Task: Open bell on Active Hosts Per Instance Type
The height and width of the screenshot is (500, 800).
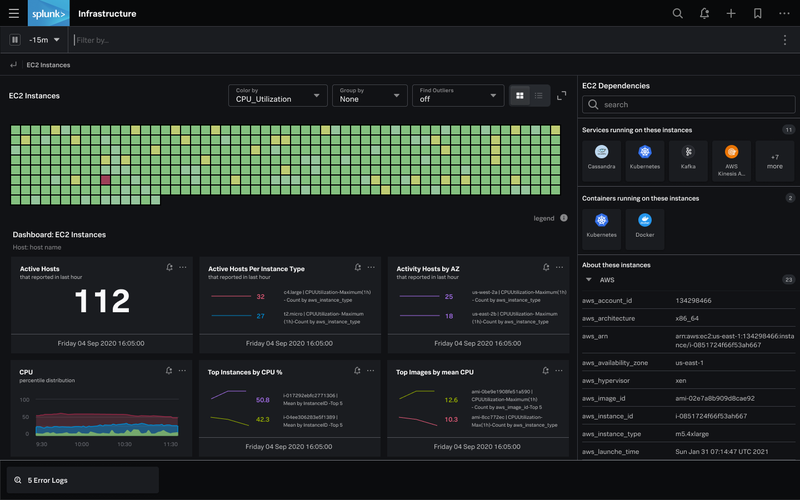Action: [358, 267]
